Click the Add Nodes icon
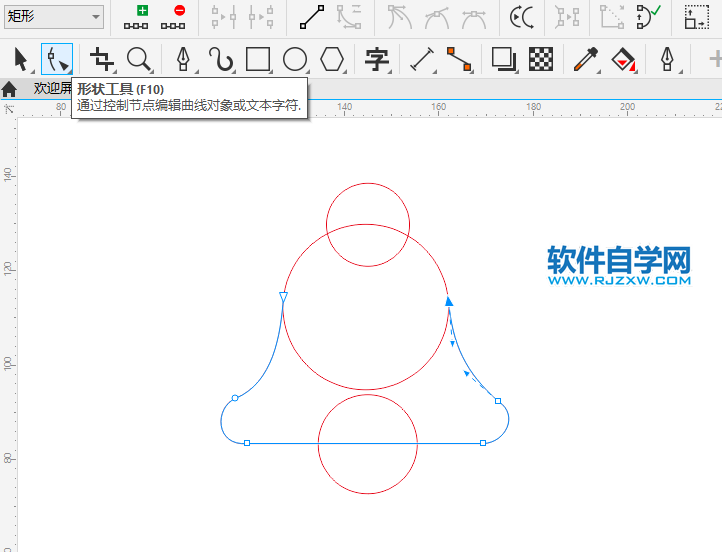 click(136, 17)
